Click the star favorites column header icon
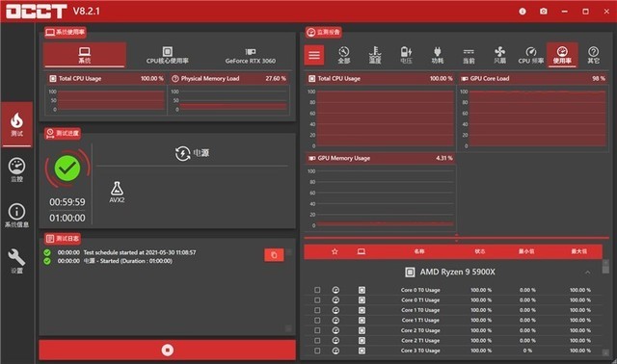Image resolution: width=617 pixels, height=364 pixels. pos(335,251)
